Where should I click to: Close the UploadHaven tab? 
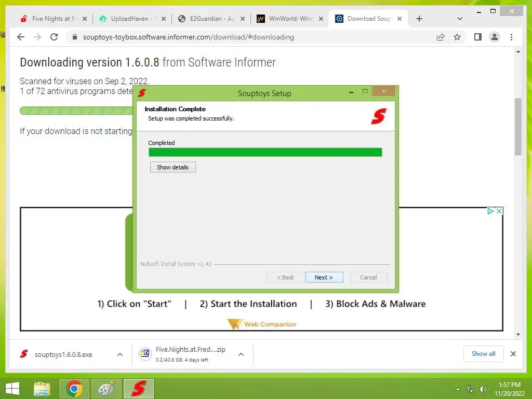[x=164, y=19]
